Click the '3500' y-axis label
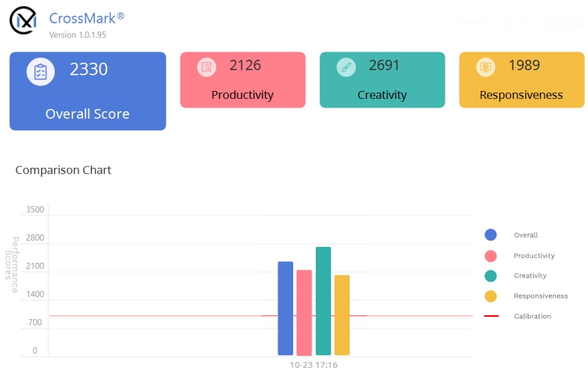The height and width of the screenshot is (392, 588). [34, 209]
